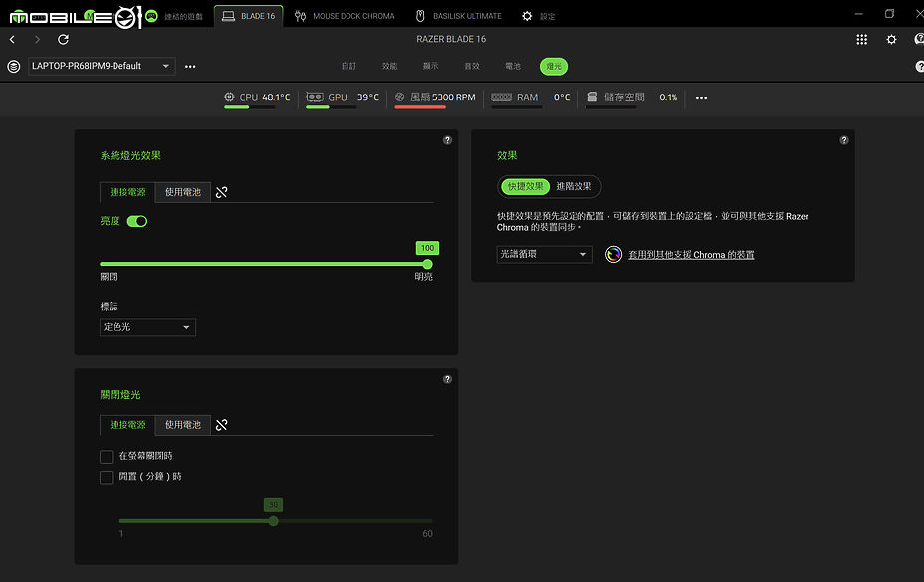The width and height of the screenshot is (924, 582).
Task: Click 套用到其他支援 Chroma 的裝置 link
Action: pos(691,255)
